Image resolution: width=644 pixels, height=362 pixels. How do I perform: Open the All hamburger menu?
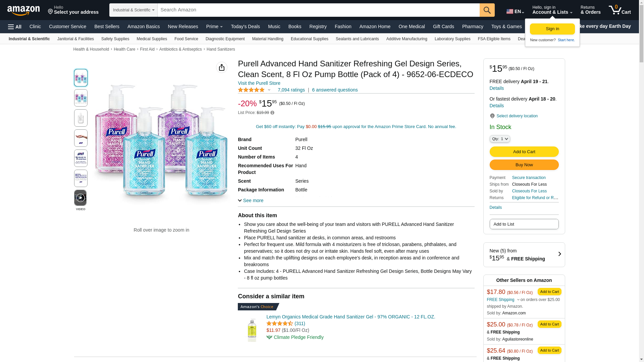tap(15, 27)
